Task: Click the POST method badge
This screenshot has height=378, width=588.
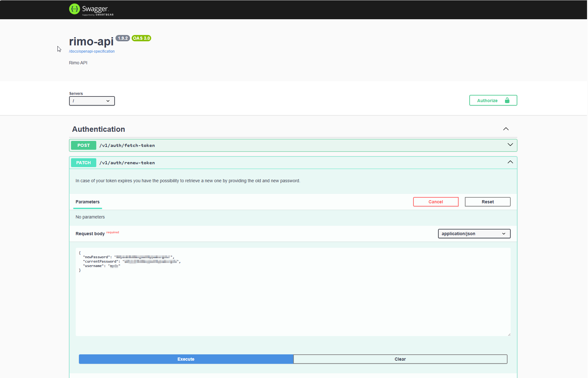Action: click(x=84, y=145)
